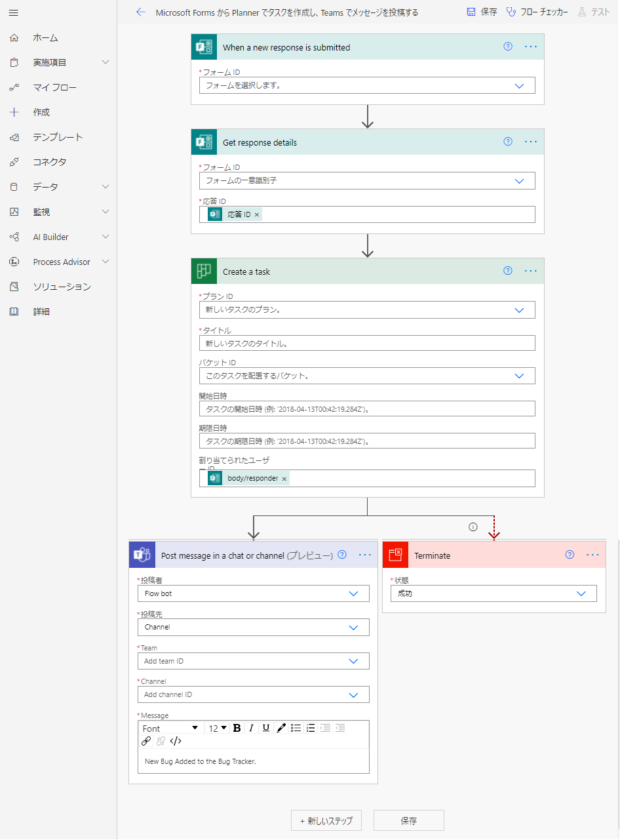The height and width of the screenshot is (840, 620).
Task: Click the 開始日時 input field
Action: point(367,409)
